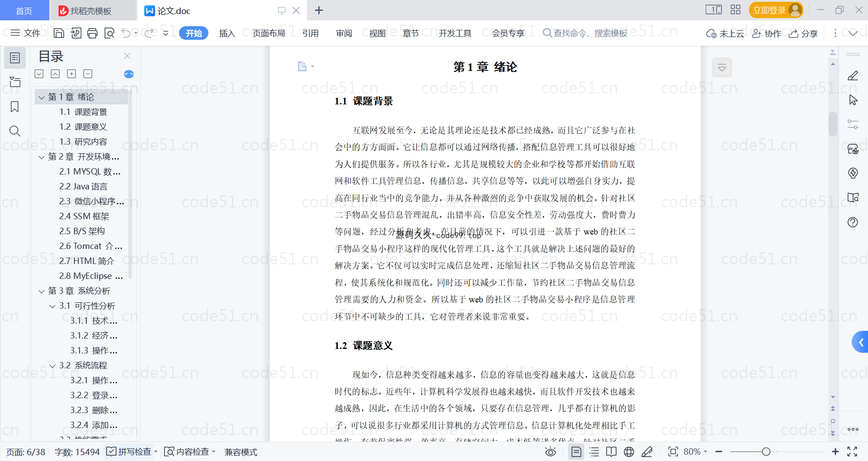Screen dimensions: 868x461
Task: Collapse the 第 3 章 系统分析 tree node
Action: 42,291
